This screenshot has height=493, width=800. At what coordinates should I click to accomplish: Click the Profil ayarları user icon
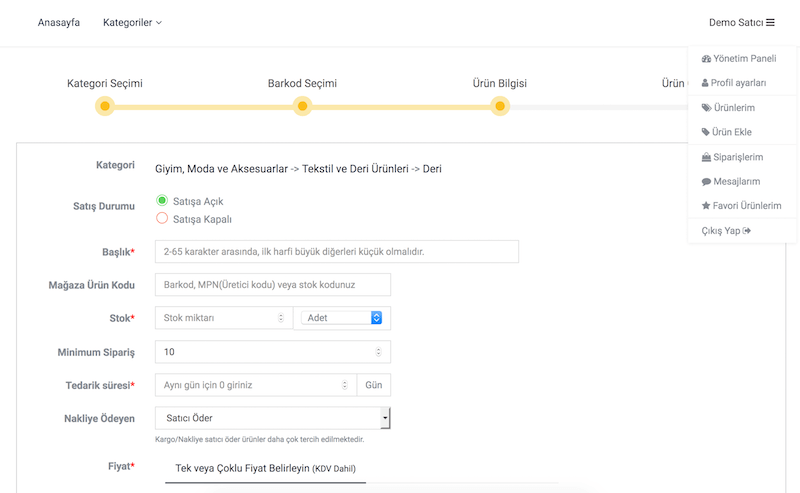pyautogui.click(x=705, y=83)
